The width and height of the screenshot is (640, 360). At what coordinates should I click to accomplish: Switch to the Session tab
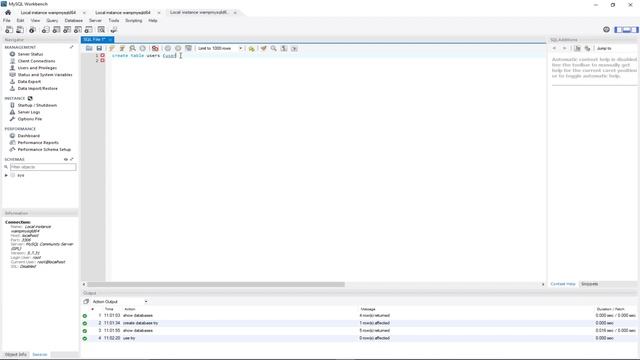coord(40,355)
